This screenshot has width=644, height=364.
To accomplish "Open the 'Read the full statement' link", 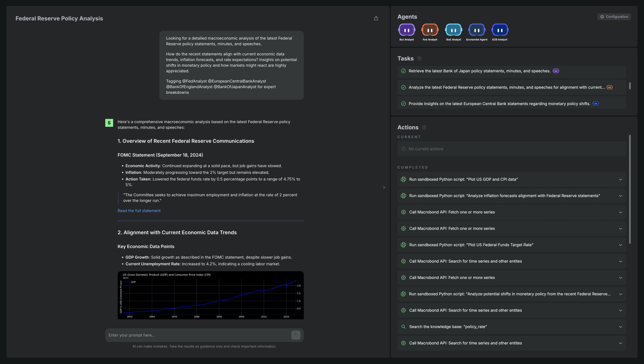I will click(x=139, y=211).
